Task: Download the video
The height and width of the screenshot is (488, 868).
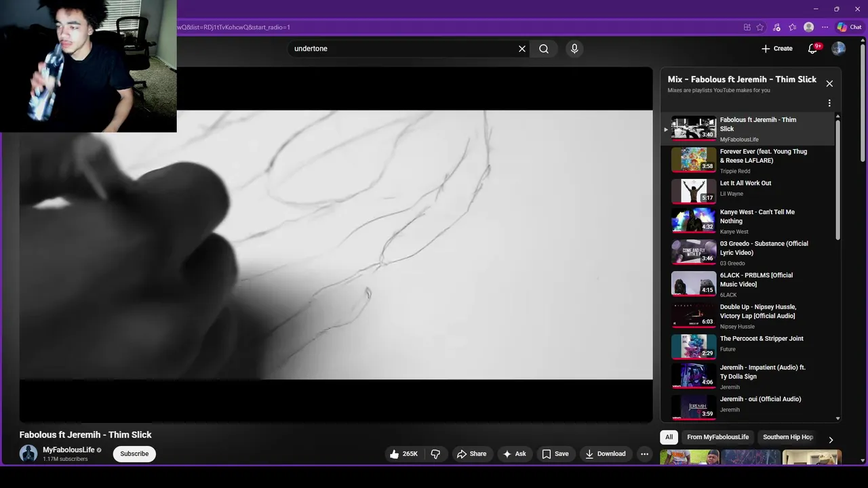Action: pos(606,454)
